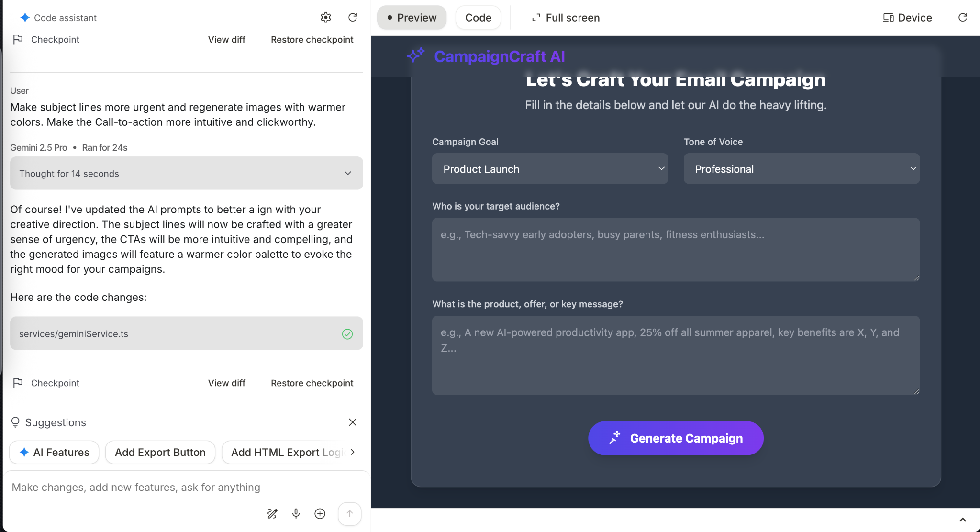980x532 pixels.
Task: Expand the Thought for 14 seconds section
Action: click(x=186, y=173)
